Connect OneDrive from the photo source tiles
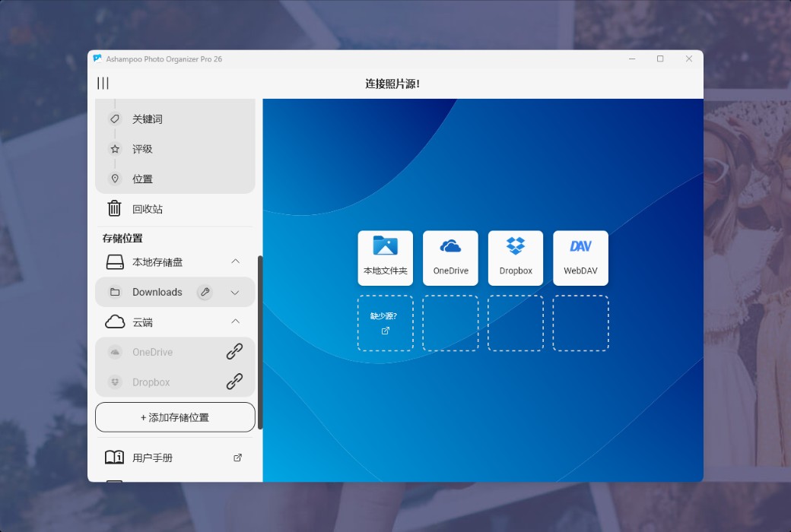The image size is (791, 532). (x=450, y=258)
